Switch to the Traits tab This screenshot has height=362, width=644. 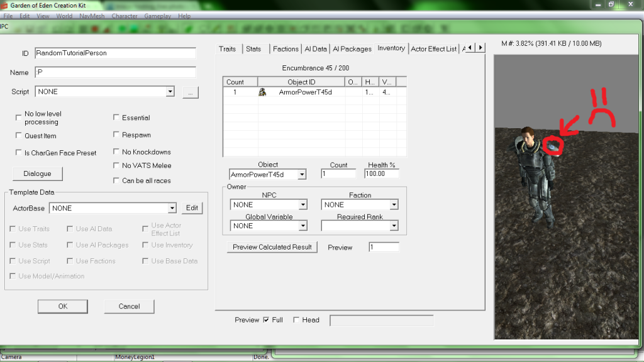(227, 49)
